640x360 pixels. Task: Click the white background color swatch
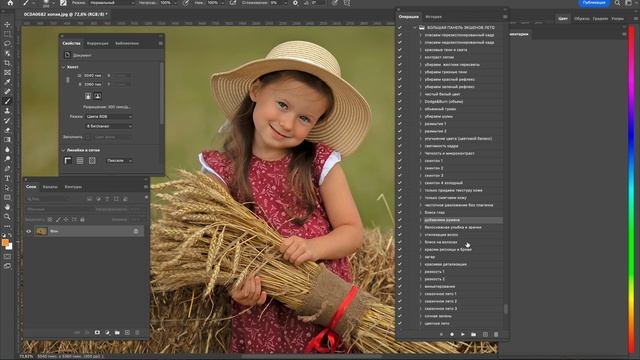click(10, 247)
